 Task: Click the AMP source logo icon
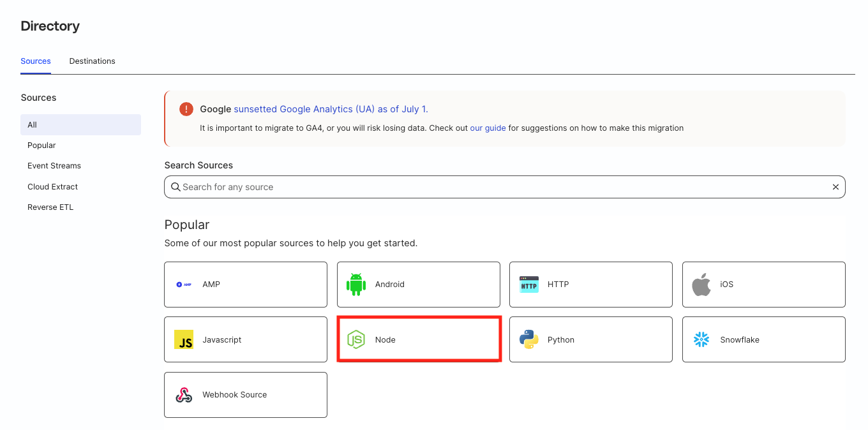tap(184, 285)
